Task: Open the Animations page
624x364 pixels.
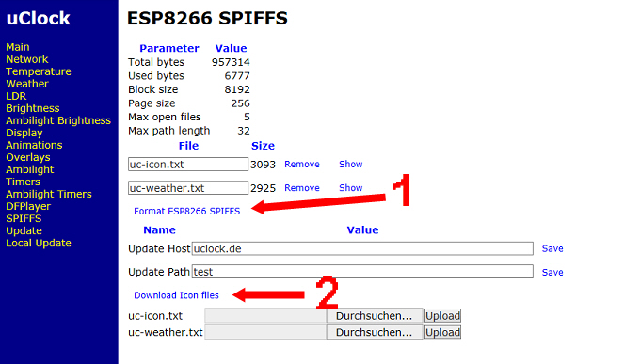Action: [34, 145]
